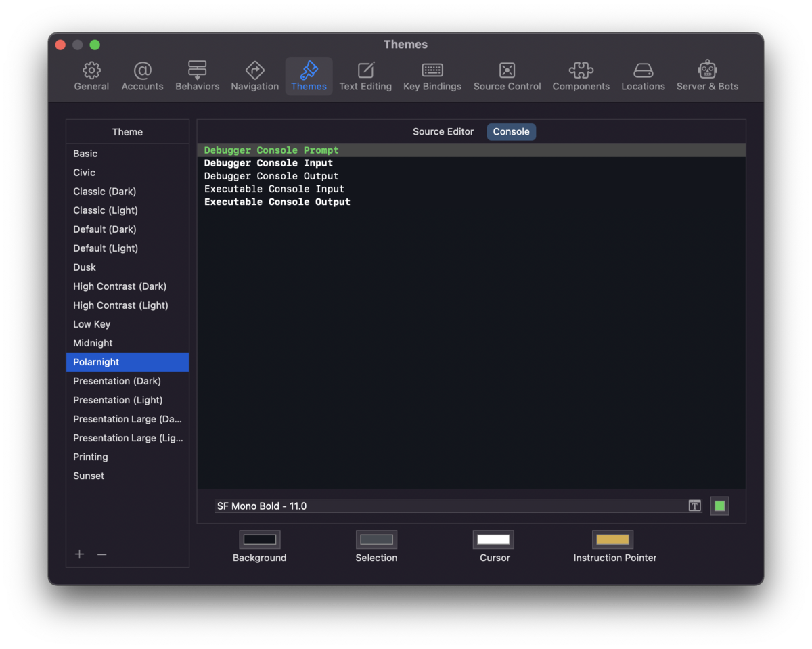This screenshot has width=812, height=649.
Task: Click the Theme column header
Action: coord(127,132)
